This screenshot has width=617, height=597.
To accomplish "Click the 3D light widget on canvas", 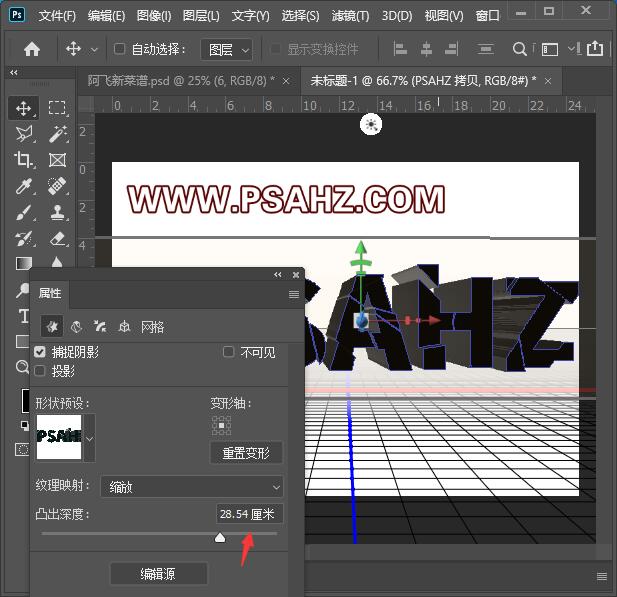I will coord(371,124).
